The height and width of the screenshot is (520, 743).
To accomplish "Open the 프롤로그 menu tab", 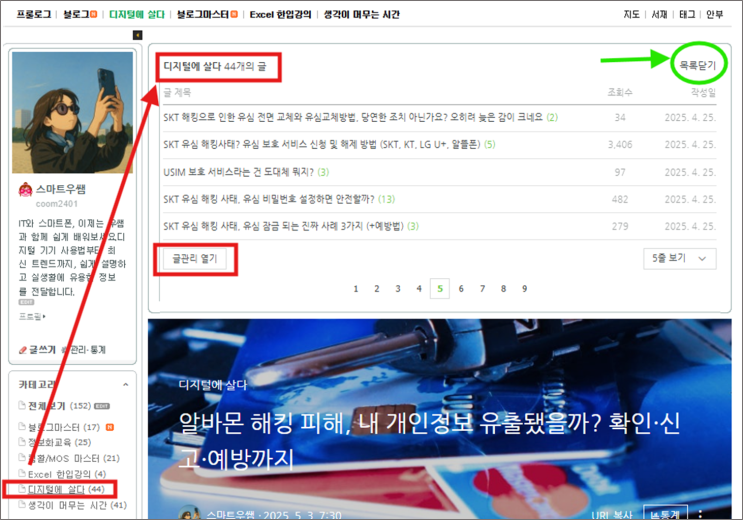I will click(34, 15).
